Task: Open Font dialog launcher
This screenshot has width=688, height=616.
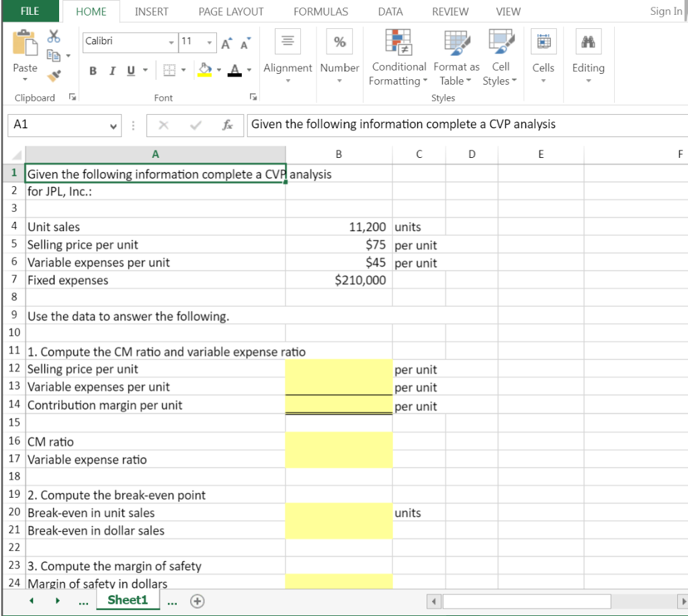Action: tap(253, 97)
